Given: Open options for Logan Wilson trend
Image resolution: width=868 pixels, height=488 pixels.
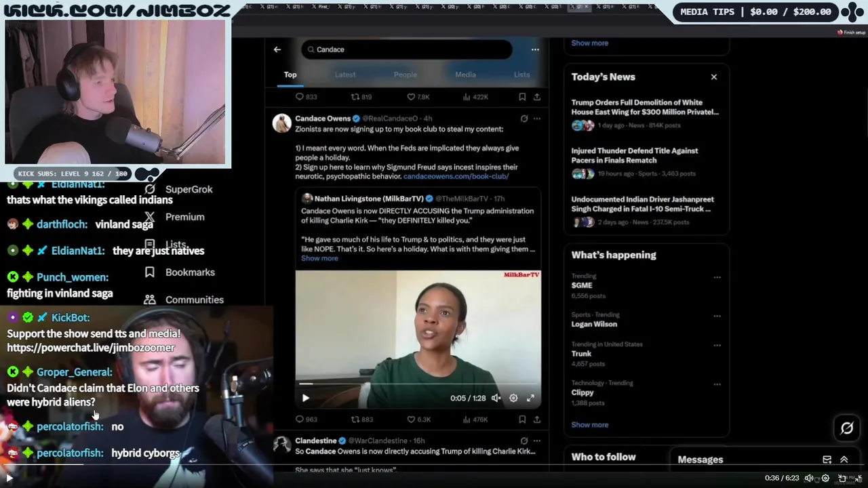Looking at the screenshot, I should 717,316.
